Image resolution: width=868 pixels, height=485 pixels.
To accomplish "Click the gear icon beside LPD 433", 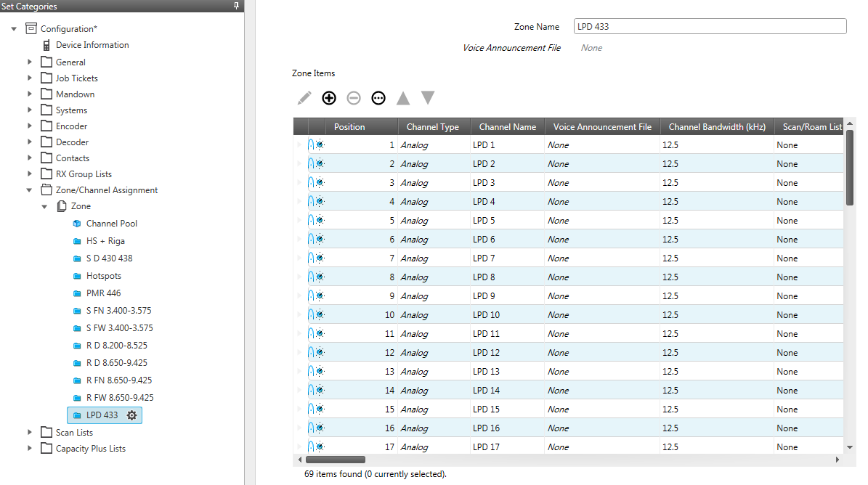I will tap(131, 415).
